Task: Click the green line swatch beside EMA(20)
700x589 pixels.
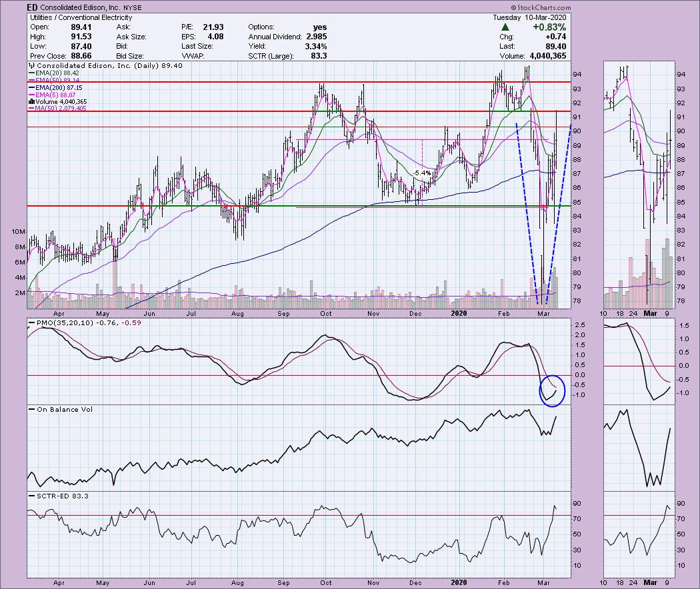Action: tap(31, 73)
